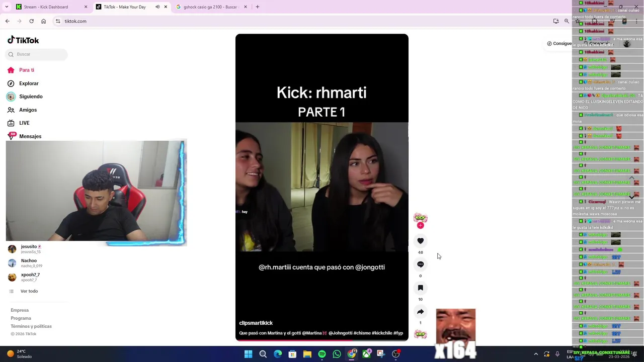Open File Explorer from taskbar

(x=307, y=354)
